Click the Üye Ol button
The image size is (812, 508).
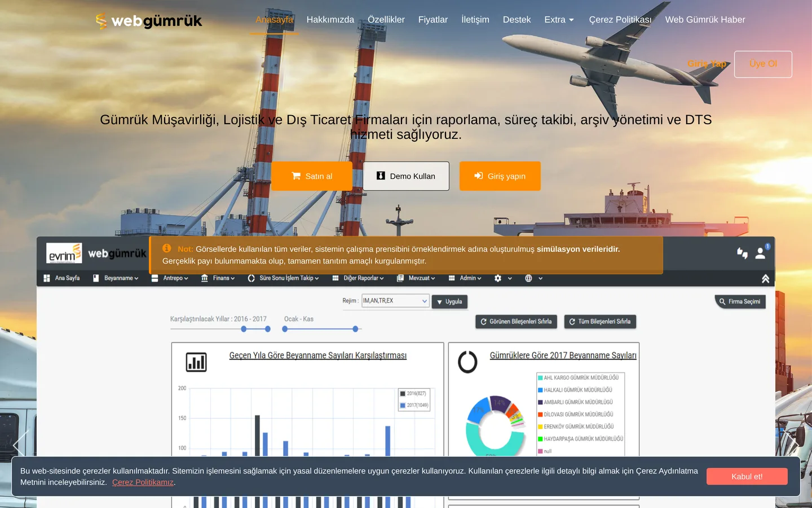point(763,64)
